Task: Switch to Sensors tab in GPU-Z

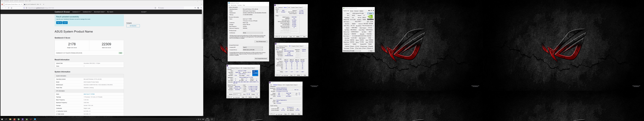Action: [x=352, y=11]
